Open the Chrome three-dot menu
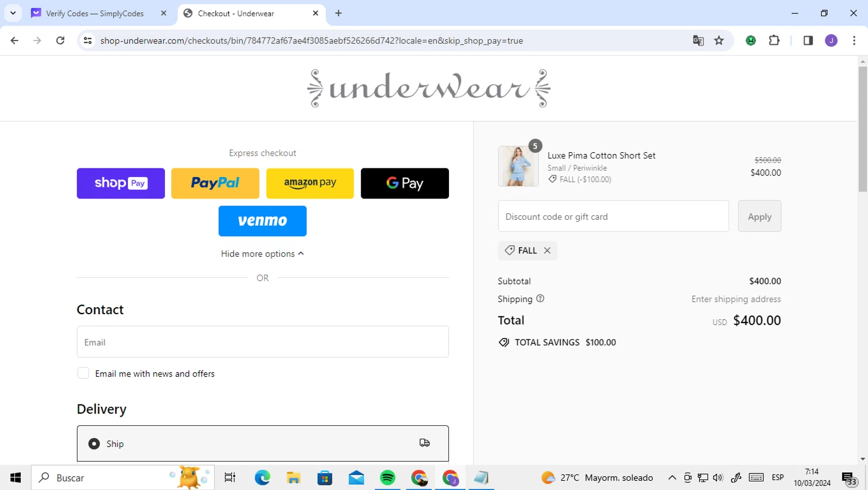The height and width of the screenshot is (490, 868). tap(854, 40)
